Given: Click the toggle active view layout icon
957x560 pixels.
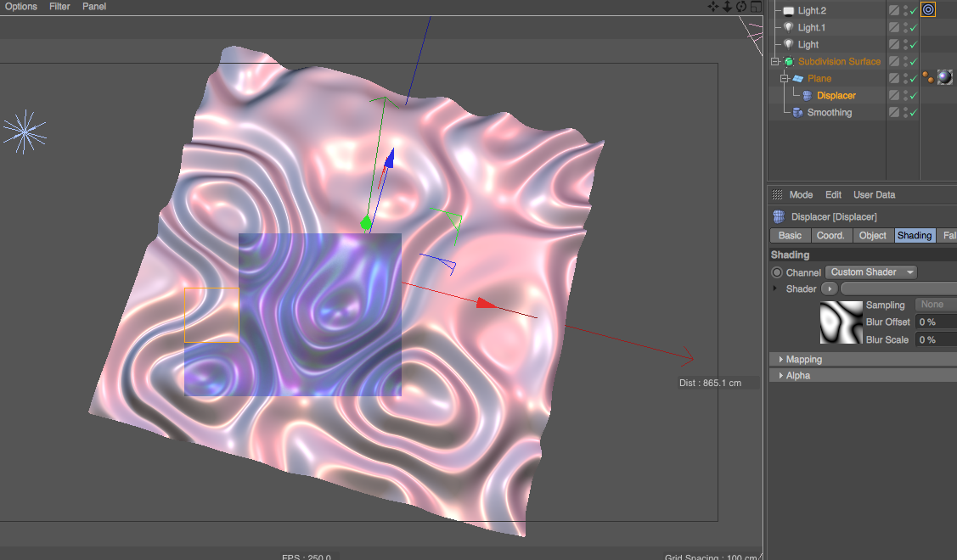Looking at the screenshot, I should click(755, 7).
